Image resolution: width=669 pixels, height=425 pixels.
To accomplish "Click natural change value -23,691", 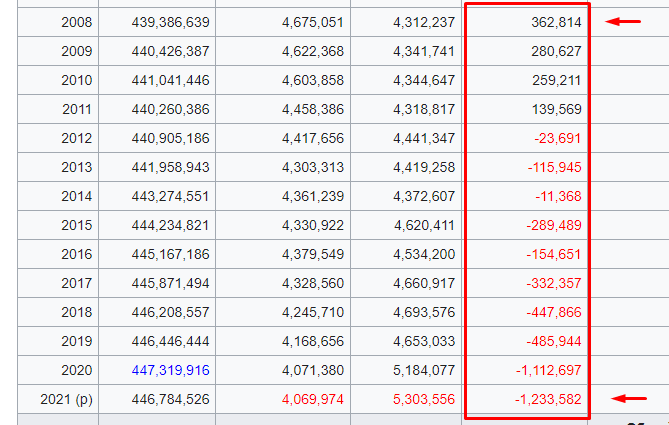I will (558, 138).
